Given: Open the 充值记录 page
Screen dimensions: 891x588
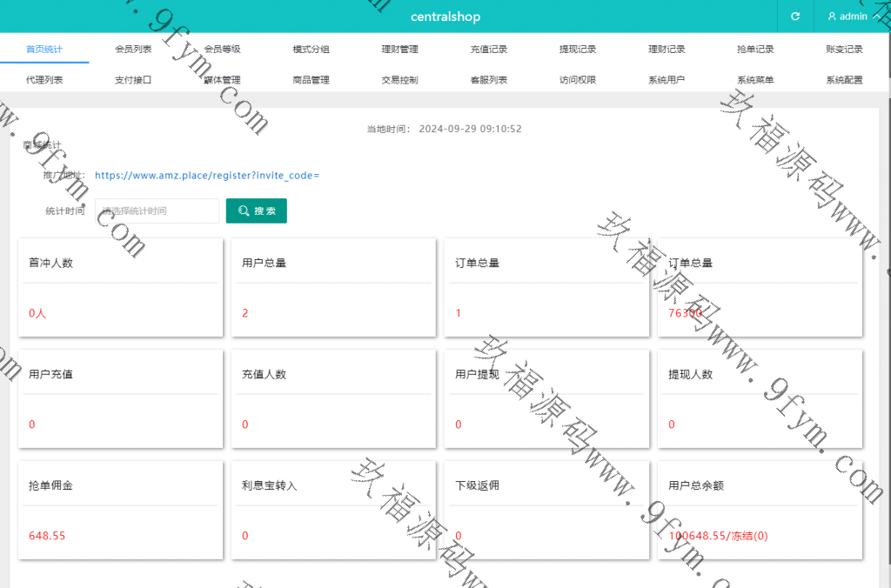Looking at the screenshot, I should tap(488, 50).
